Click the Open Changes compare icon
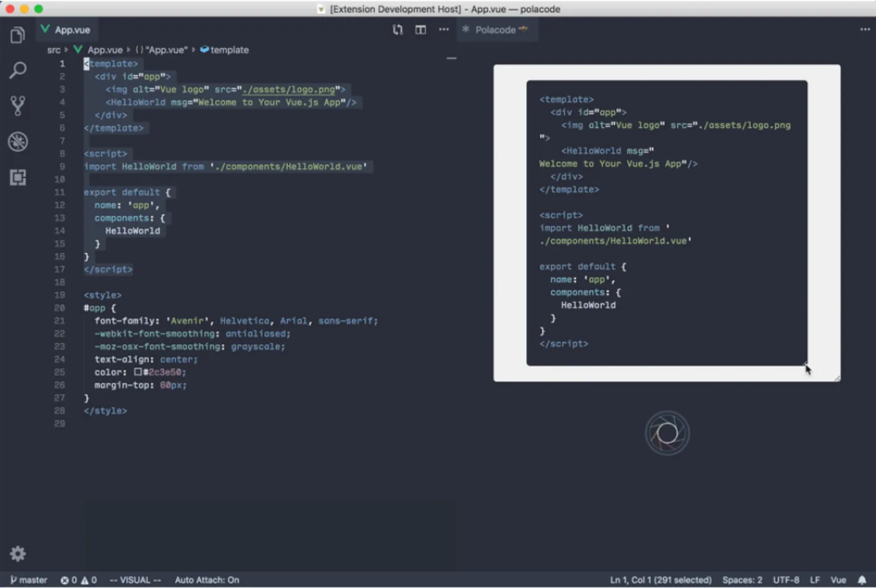Viewport: 876px width, 588px height. click(397, 29)
